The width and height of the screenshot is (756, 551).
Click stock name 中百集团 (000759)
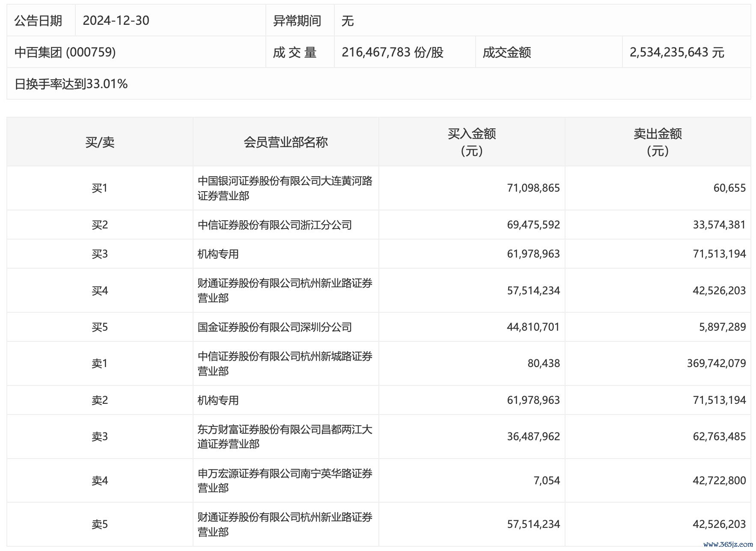(x=65, y=52)
